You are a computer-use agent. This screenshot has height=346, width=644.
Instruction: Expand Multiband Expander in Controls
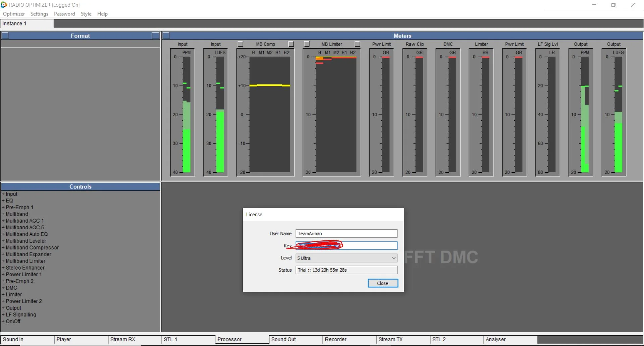tap(26, 254)
